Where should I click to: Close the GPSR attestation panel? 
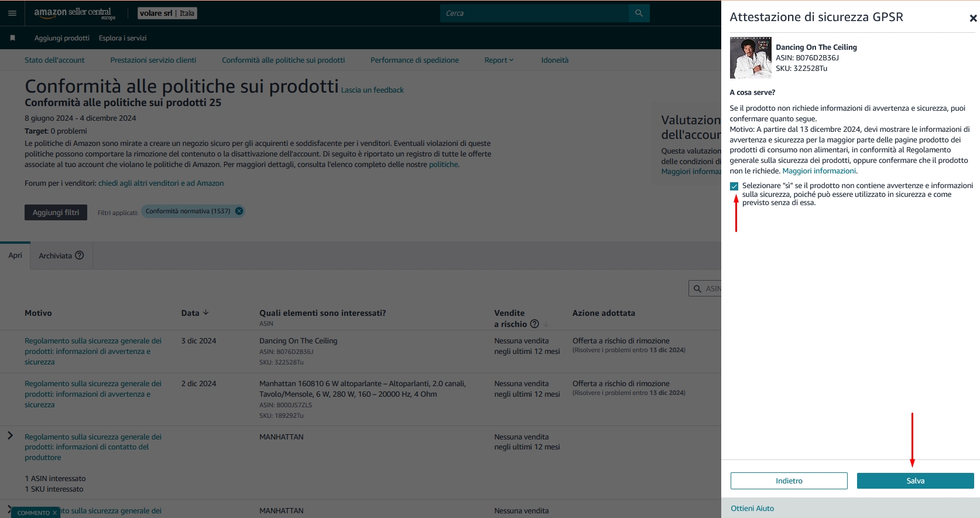(973, 18)
